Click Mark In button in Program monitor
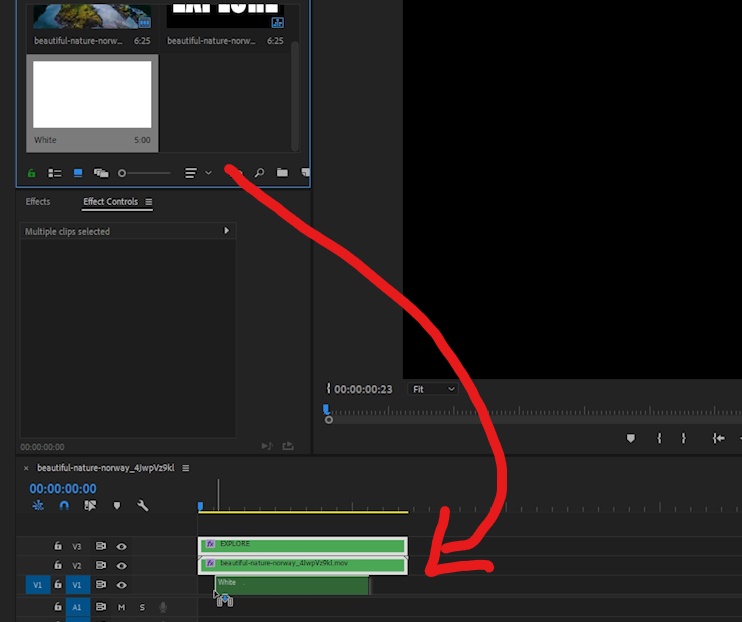Image resolution: width=742 pixels, height=622 pixels. [x=659, y=438]
